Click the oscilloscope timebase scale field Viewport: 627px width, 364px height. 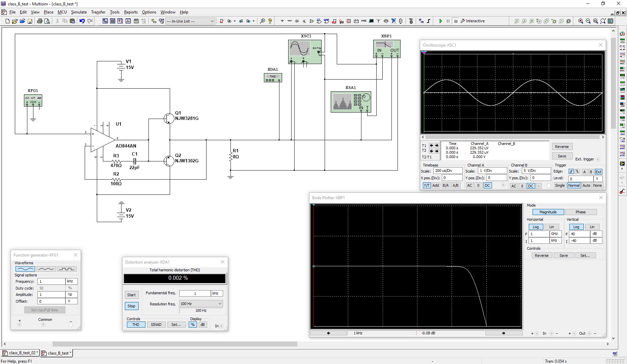click(448, 171)
